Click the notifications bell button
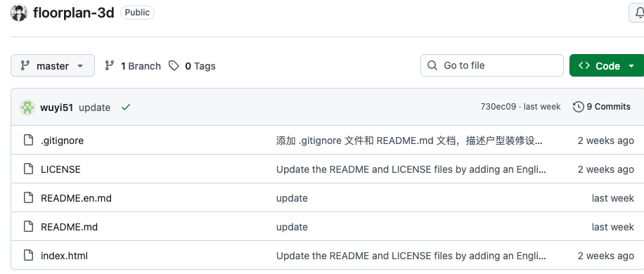 point(636,13)
